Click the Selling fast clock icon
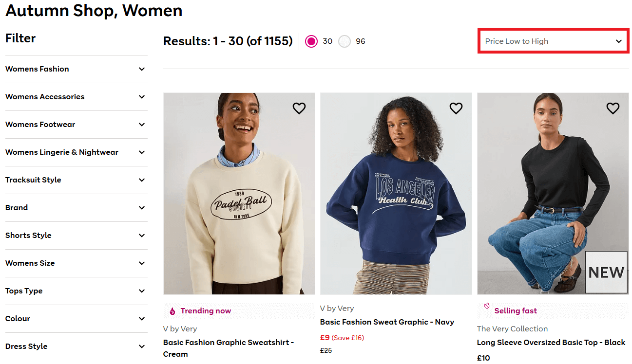 pos(487,306)
